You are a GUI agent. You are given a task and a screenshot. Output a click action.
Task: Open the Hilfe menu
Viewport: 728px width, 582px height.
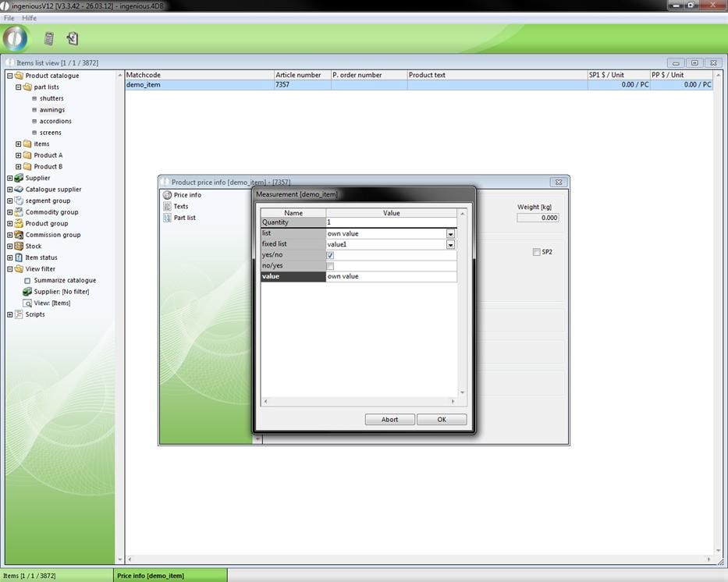pos(29,18)
